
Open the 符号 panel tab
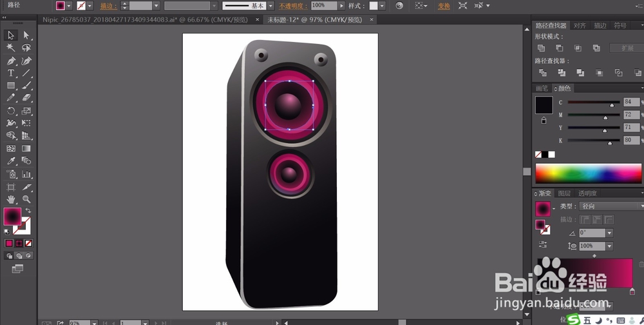[620, 26]
